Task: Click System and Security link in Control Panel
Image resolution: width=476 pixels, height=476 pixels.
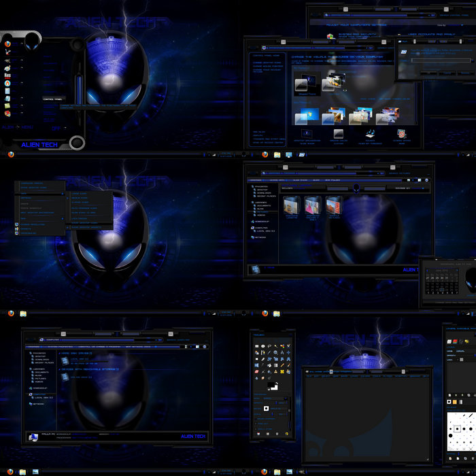Action: pyautogui.click(x=357, y=34)
